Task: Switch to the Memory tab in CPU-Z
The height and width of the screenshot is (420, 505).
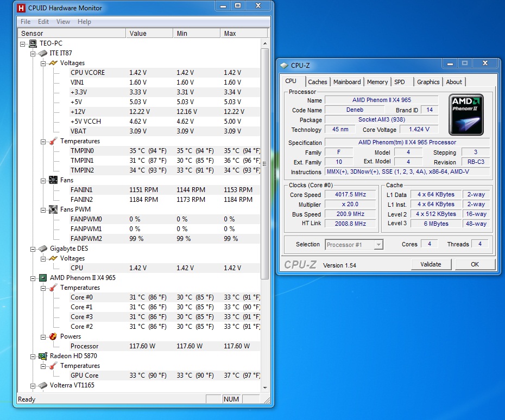Action: click(377, 82)
